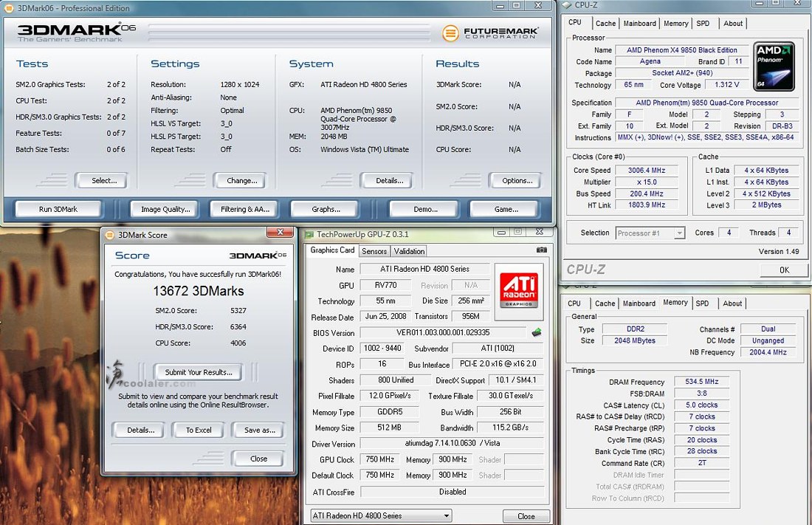Viewport: 812px width, 525px height.
Task: Open the Memory tab in the CPU-Z processor window
Action: 675,24
